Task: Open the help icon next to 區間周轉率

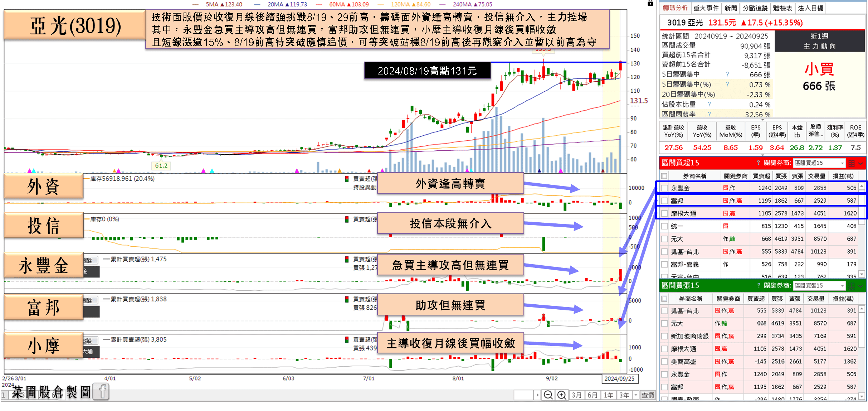Action: tap(709, 114)
